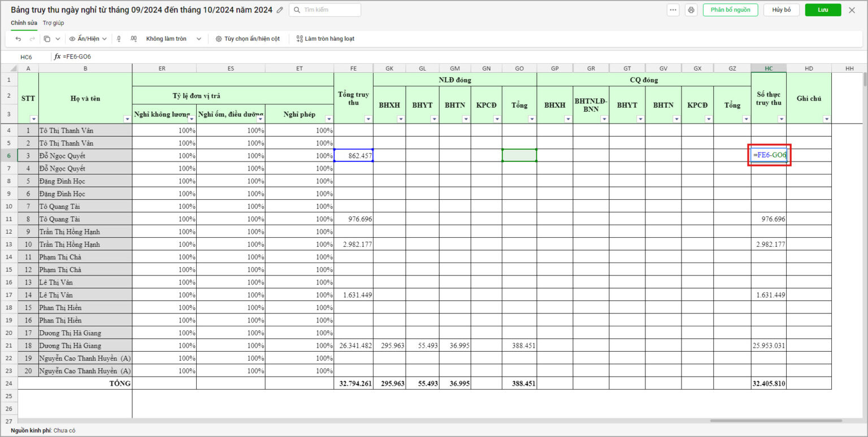The width and height of the screenshot is (868, 437).
Task: Select the Chỉnh sửa tab
Action: pos(24,23)
